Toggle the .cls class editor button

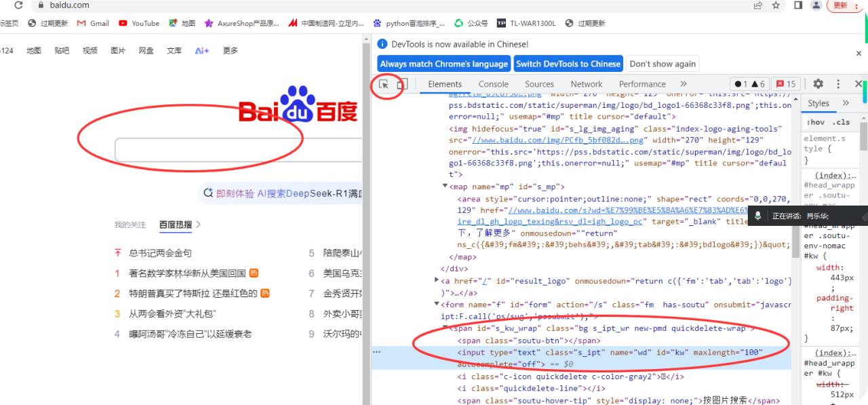[x=842, y=122]
